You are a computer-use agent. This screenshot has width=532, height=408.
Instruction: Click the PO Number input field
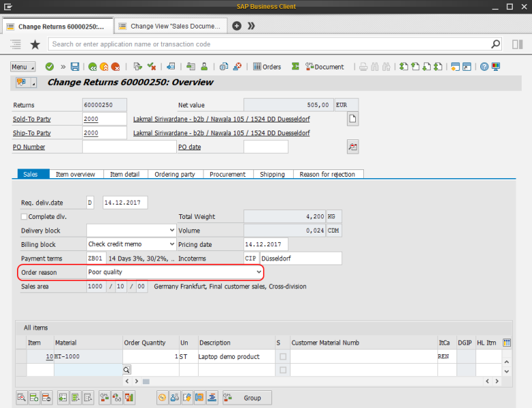[x=129, y=147]
